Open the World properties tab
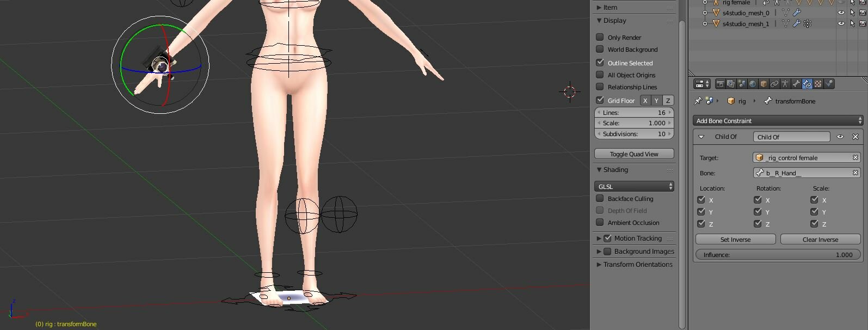The height and width of the screenshot is (330, 868). coord(753,84)
